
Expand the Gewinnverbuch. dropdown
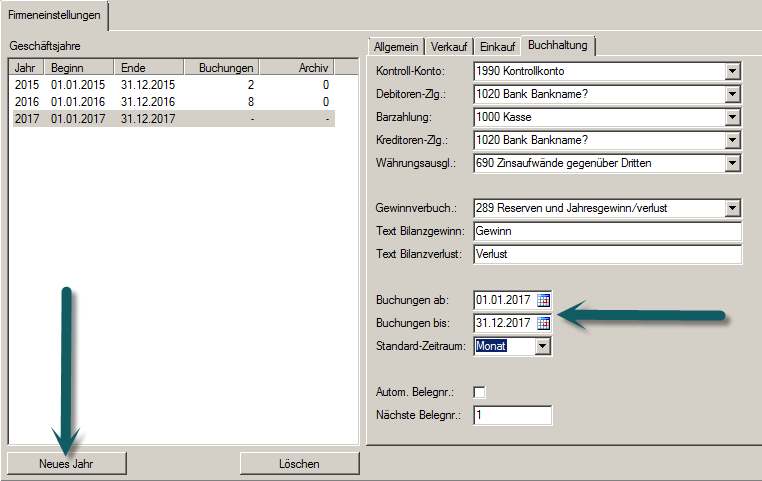(x=733, y=208)
